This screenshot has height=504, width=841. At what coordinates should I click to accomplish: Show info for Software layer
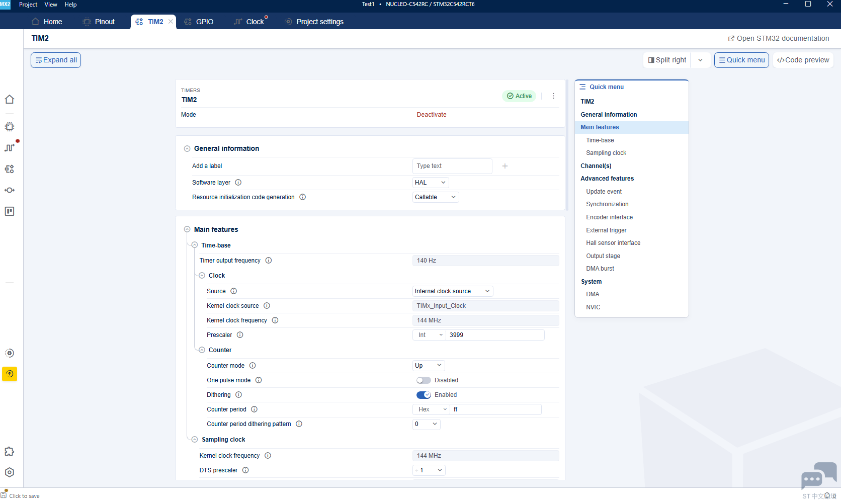pos(238,183)
